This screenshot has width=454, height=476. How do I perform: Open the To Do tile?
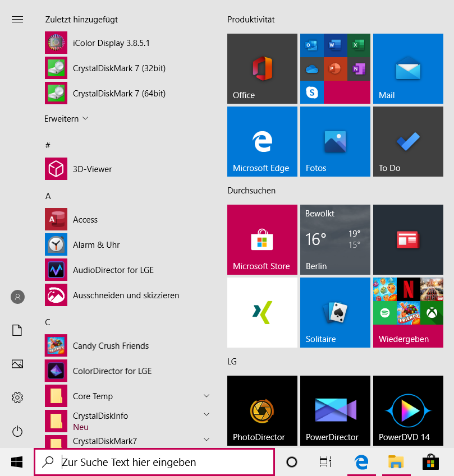coord(408,141)
